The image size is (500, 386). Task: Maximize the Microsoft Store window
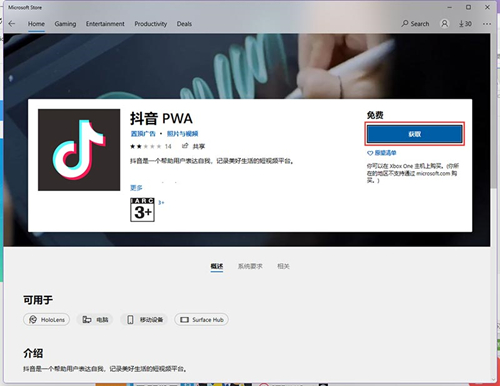click(x=468, y=7)
